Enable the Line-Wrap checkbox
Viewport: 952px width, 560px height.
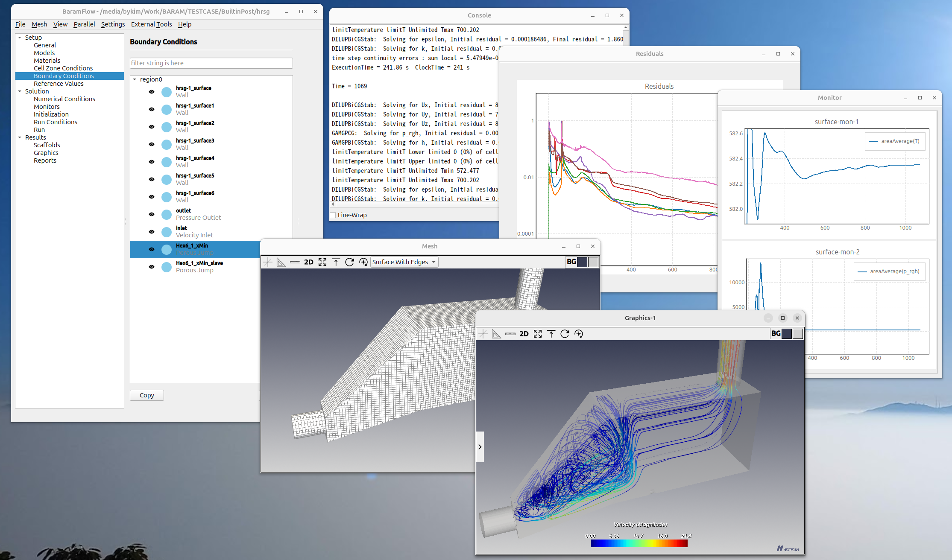click(x=333, y=215)
